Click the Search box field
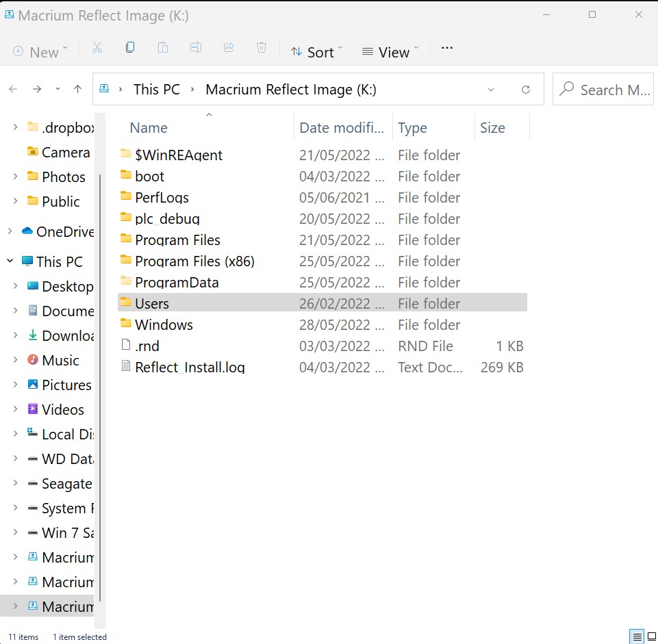Screen dimensions: 658x644 (605, 90)
